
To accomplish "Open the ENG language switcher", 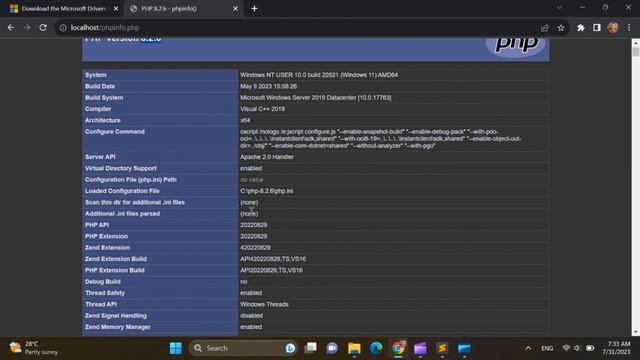I will tap(547, 348).
